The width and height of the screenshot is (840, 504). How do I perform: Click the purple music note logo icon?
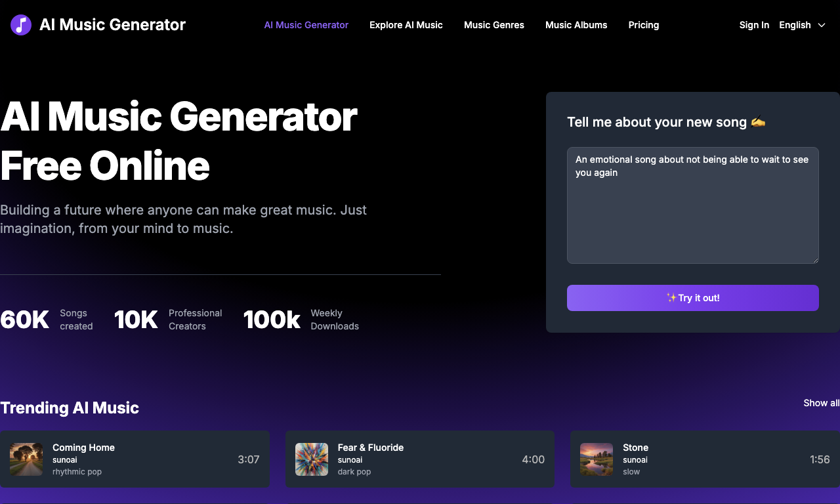pyautogui.click(x=21, y=25)
